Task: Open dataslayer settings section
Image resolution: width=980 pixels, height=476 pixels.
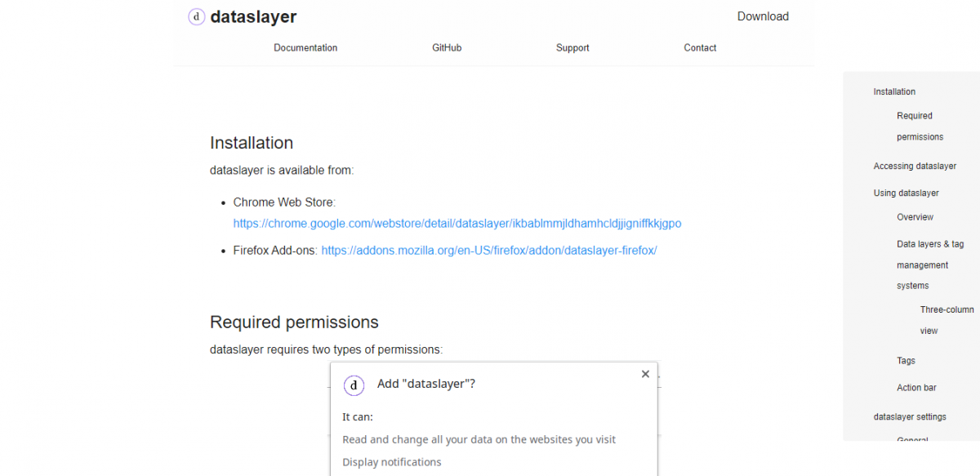Action: (x=911, y=416)
